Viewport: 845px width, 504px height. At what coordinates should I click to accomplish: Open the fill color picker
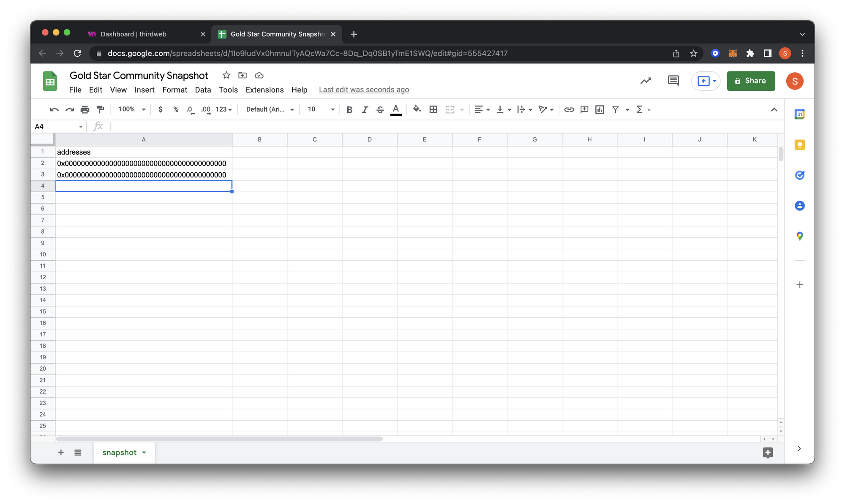click(417, 109)
